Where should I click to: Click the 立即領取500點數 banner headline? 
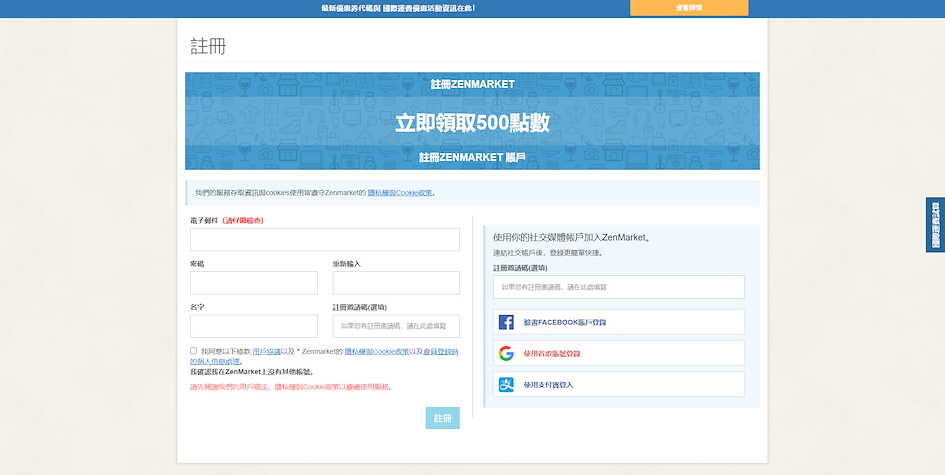pos(472,122)
